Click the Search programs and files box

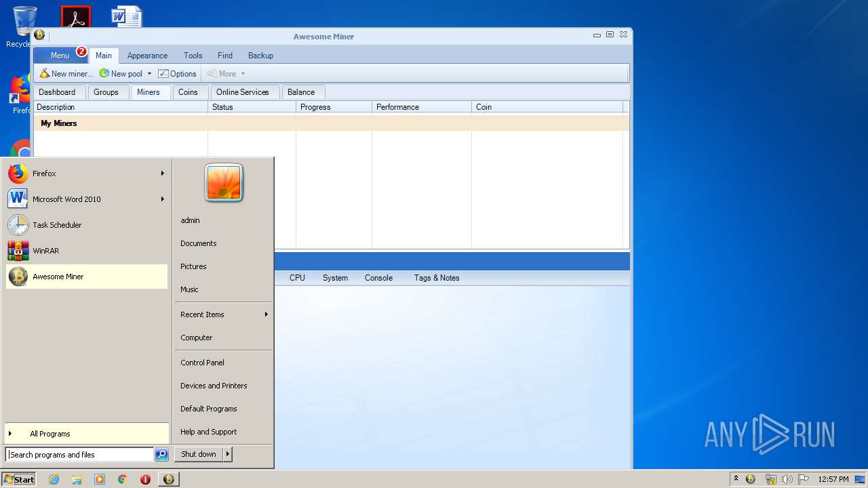(x=79, y=455)
